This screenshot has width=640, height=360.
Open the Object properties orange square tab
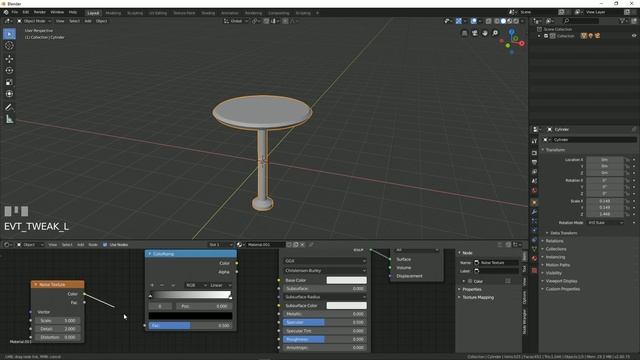coord(534,202)
